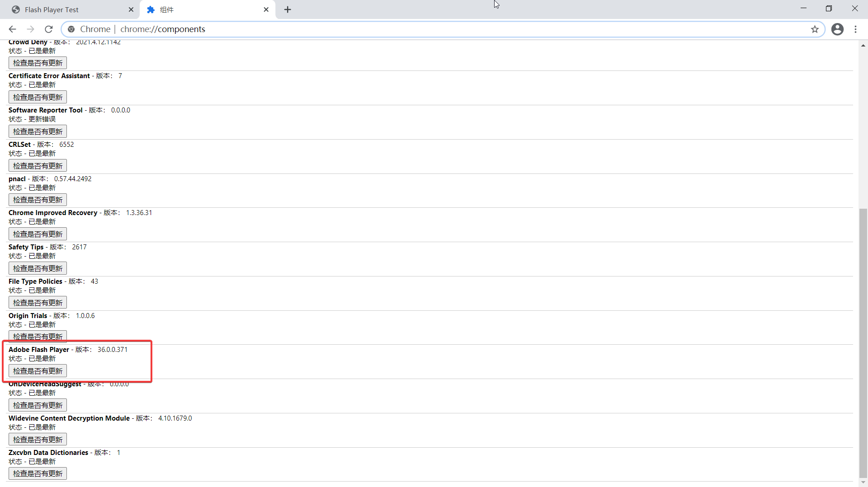Check updates for Origin Trials

click(x=38, y=337)
